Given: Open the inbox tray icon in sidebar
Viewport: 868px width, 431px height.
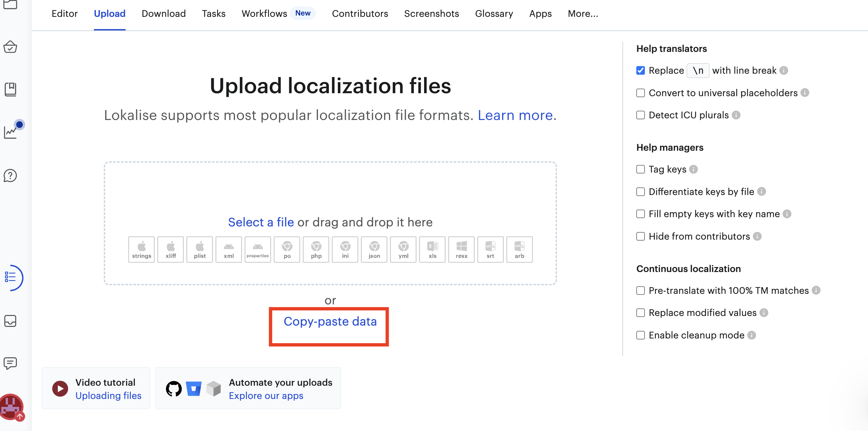Looking at the screenshot, I should [x=11, y=321].
